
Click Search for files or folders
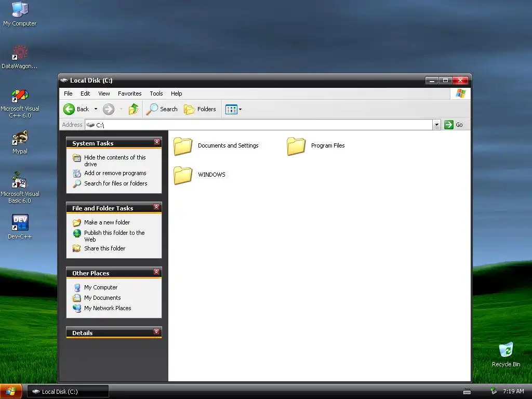[x=116, y=183]
